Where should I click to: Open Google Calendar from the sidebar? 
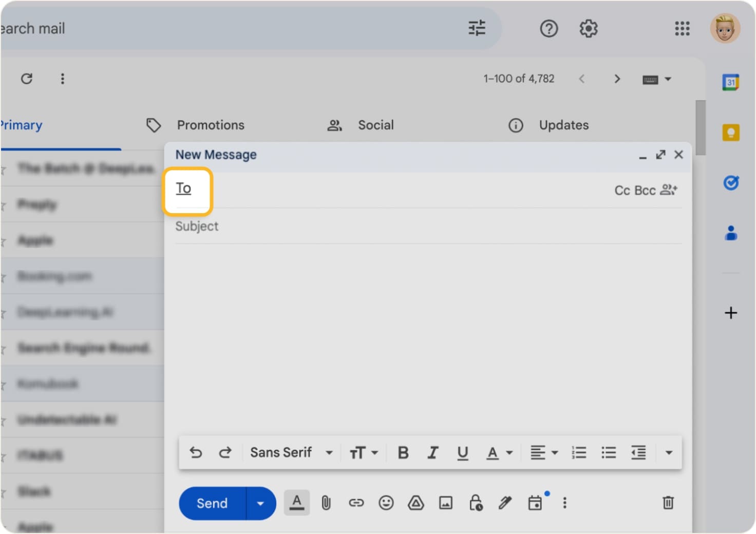[730, 82]
